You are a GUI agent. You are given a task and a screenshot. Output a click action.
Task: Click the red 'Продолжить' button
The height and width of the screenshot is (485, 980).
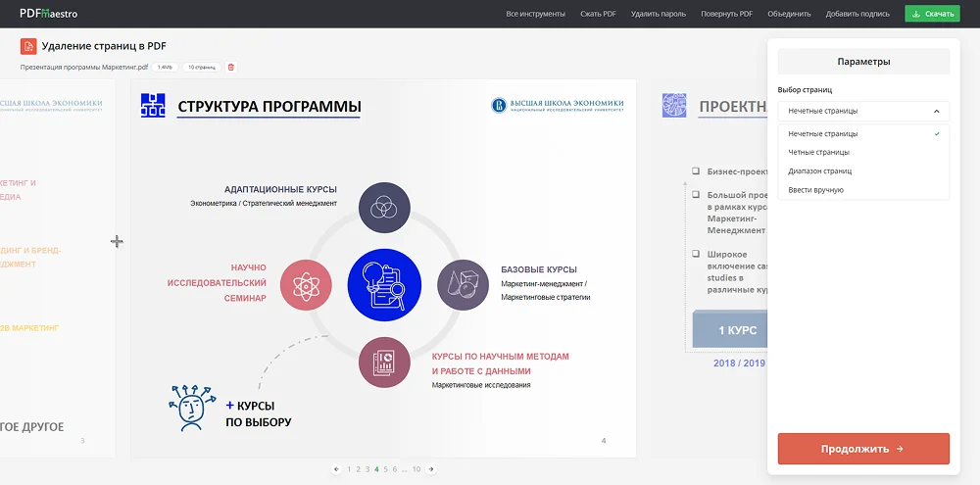point(863,449)
